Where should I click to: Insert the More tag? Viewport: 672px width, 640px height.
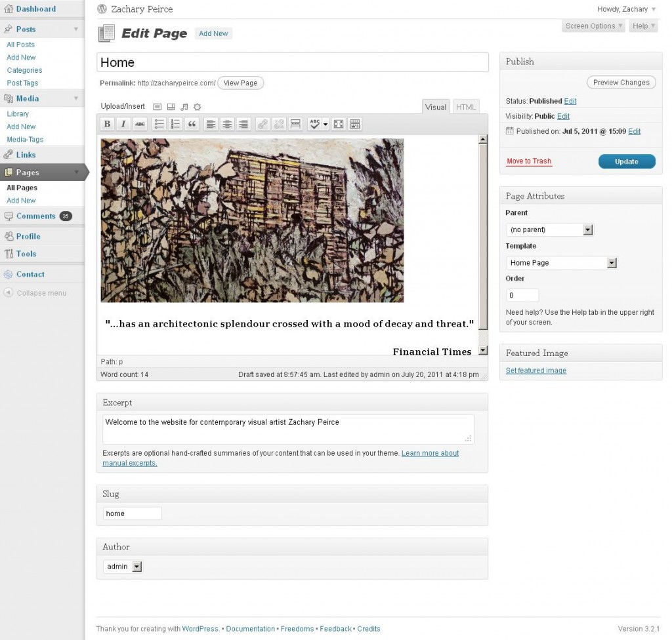pyautogui.click(x=295, y=124)
